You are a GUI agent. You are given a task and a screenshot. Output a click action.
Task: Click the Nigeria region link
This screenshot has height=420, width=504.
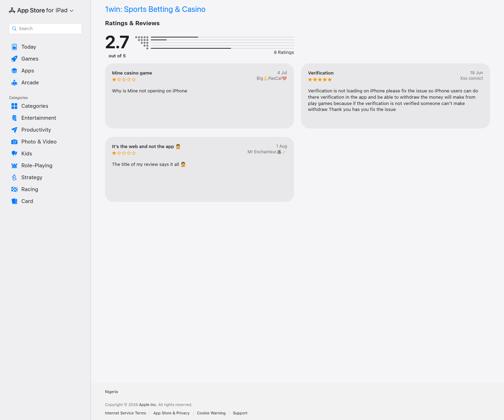point(111,392)
